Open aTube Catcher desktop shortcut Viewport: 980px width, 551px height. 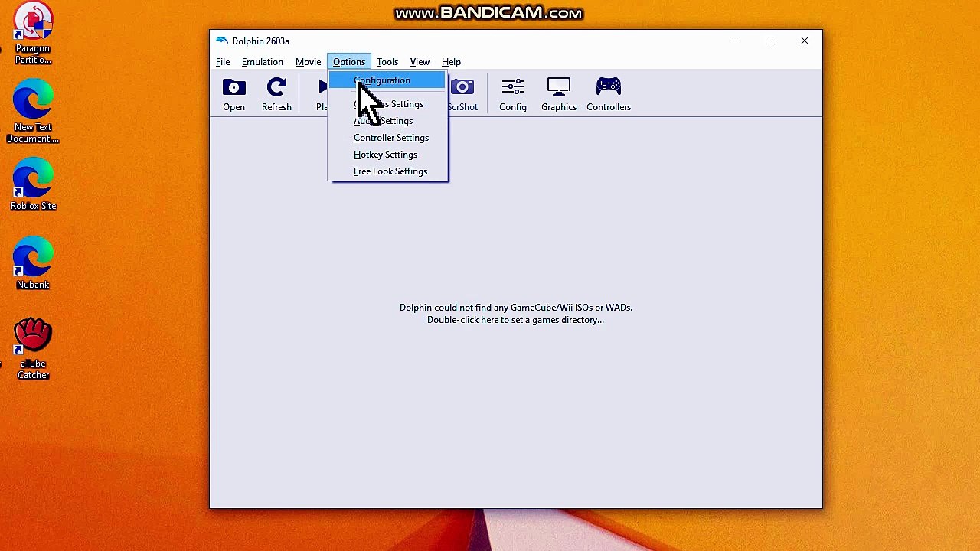(x=33, y=349)
